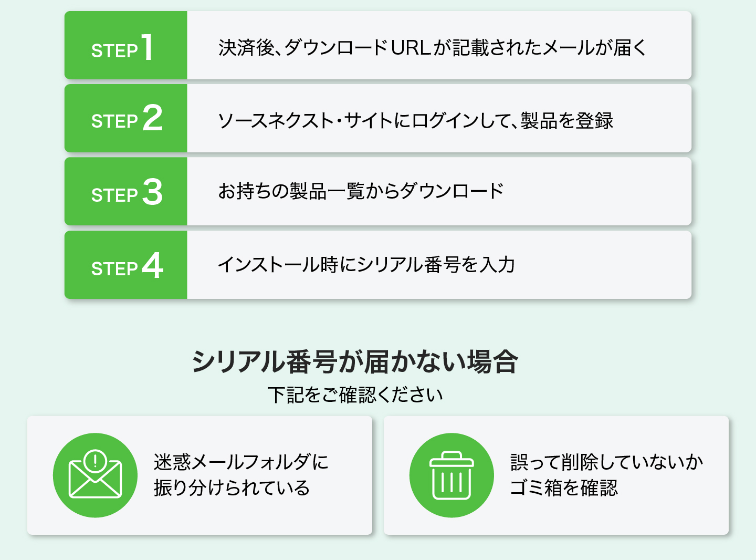
Task: Click the 振り分けられている text line
Action: click(x=232, y=488)
